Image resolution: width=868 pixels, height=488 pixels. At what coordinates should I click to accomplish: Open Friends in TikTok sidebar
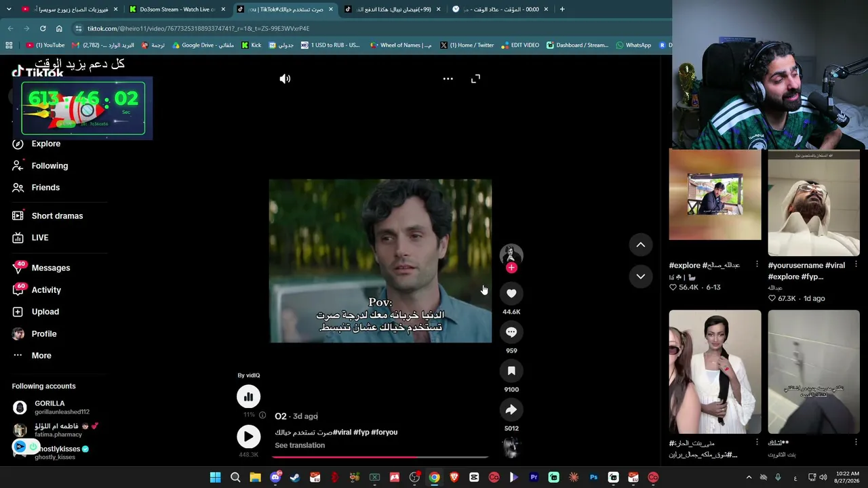[x=45, y=187]
